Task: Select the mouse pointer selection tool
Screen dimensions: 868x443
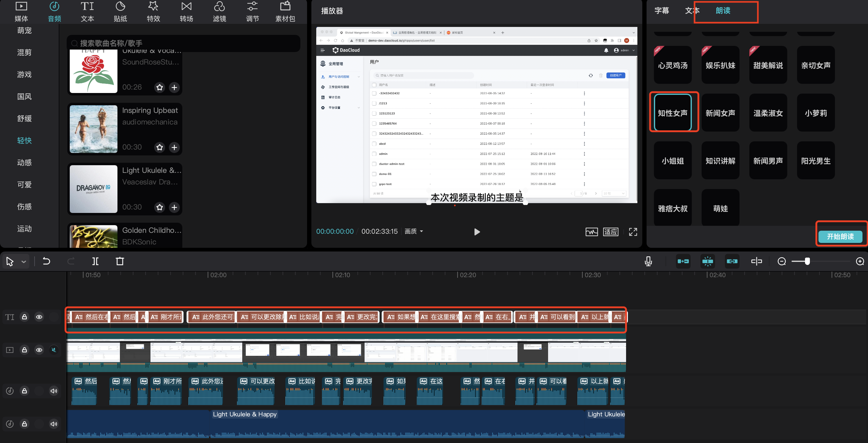Action: 10,262
